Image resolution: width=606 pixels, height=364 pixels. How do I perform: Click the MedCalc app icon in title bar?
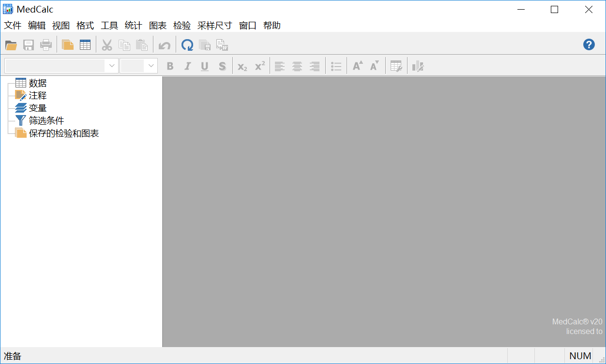[8, 9]
